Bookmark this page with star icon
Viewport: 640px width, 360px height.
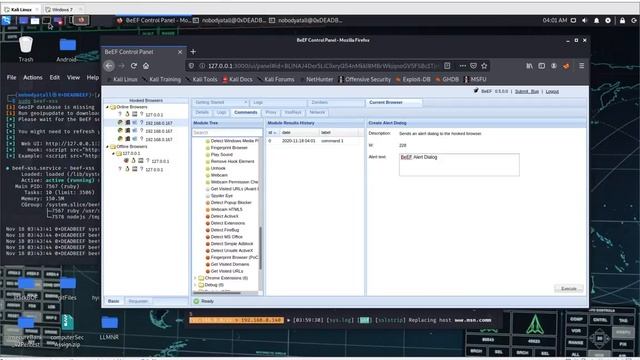click(484, 66)
